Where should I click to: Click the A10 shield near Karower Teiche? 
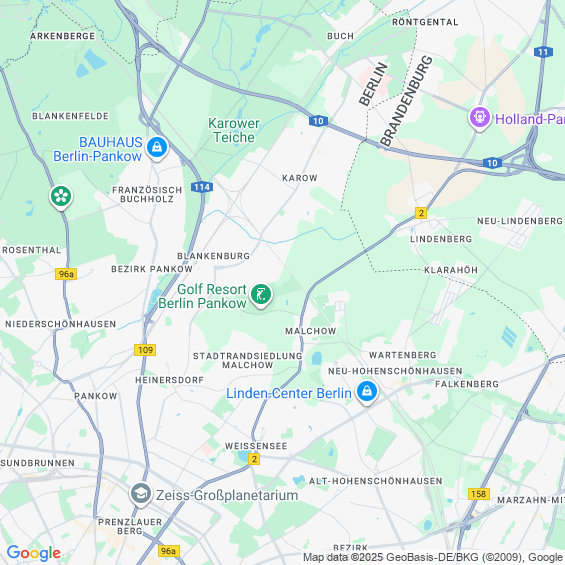318,121
